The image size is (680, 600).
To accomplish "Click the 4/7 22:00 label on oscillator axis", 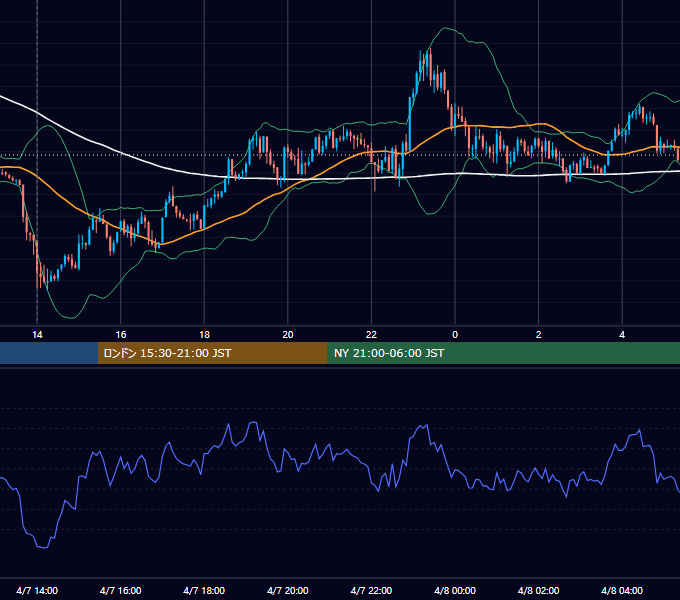I will click(x=371, y=590).
